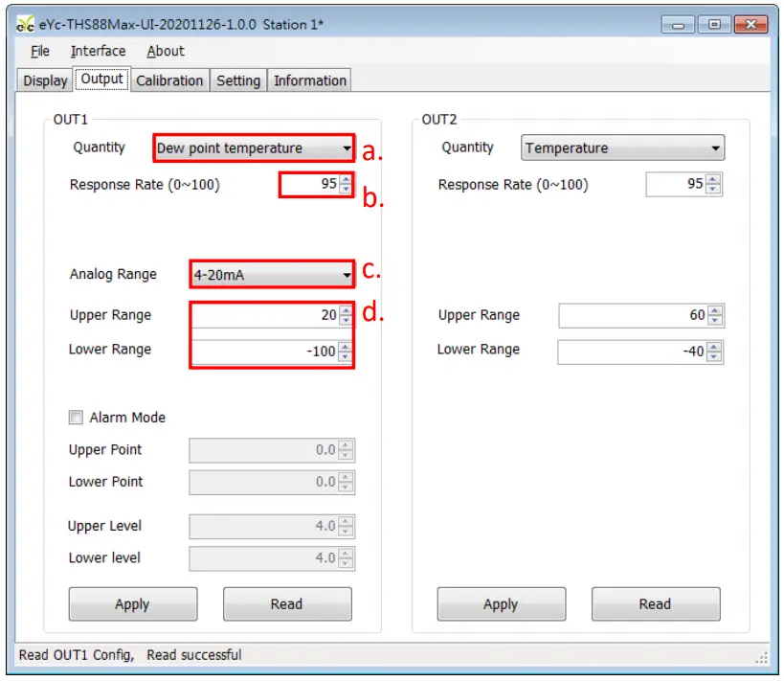Open the File menu

coord(40,52)
